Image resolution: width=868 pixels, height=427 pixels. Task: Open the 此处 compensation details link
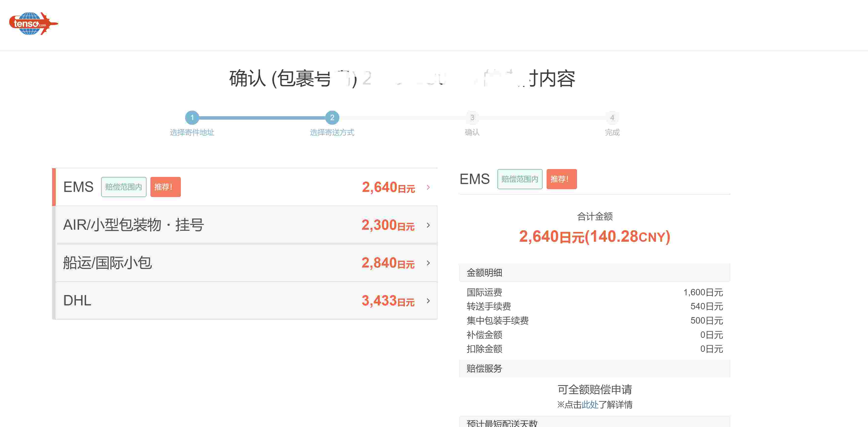point(590,404)
